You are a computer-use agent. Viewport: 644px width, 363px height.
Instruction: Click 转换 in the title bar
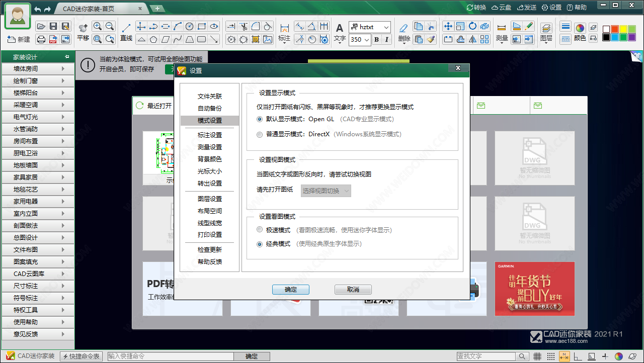tap(476, 8)
